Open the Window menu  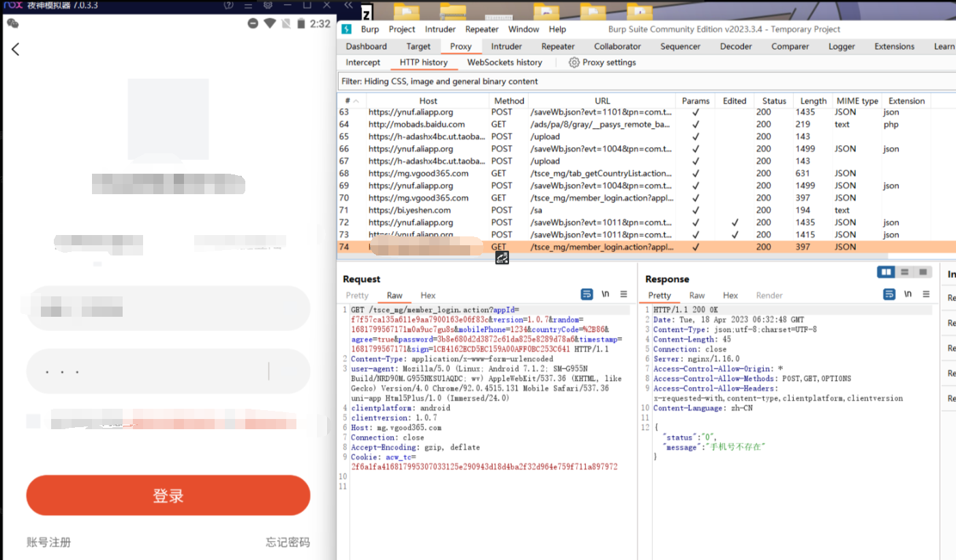(x=524, y=29)
